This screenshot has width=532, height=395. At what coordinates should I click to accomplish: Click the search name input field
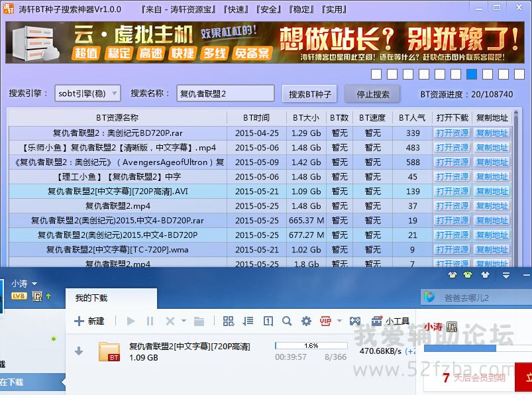point(225,93)
